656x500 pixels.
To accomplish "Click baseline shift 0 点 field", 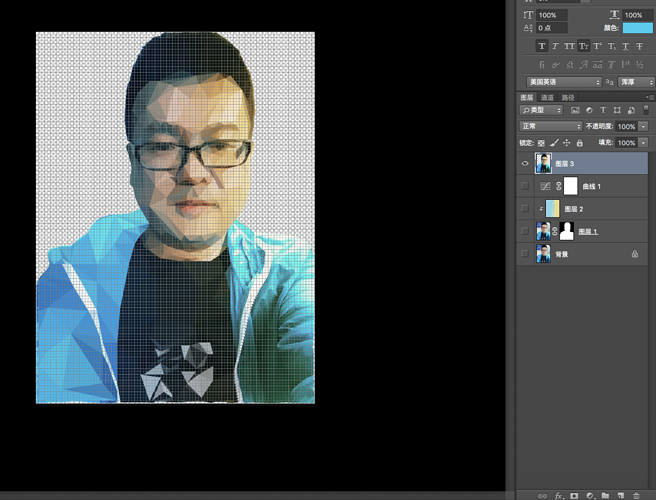I will (551, 28).
